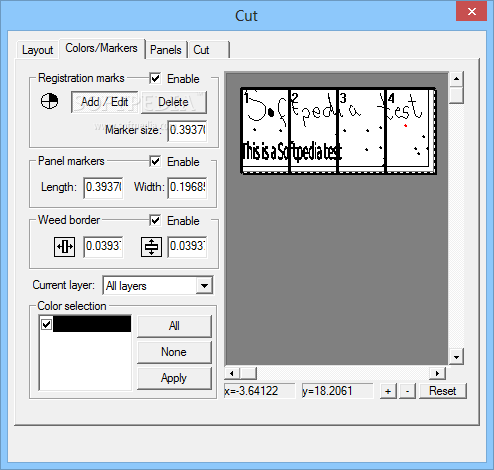
Task: Click the y=18.2061 coordinate readout
Action: 337,391
